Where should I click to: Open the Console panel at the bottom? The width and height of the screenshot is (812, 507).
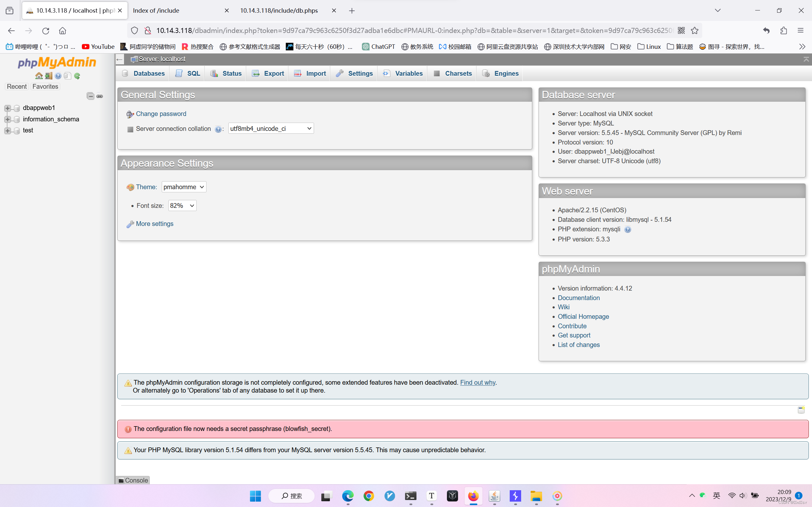pyautogui.click(x=133, y=480)
